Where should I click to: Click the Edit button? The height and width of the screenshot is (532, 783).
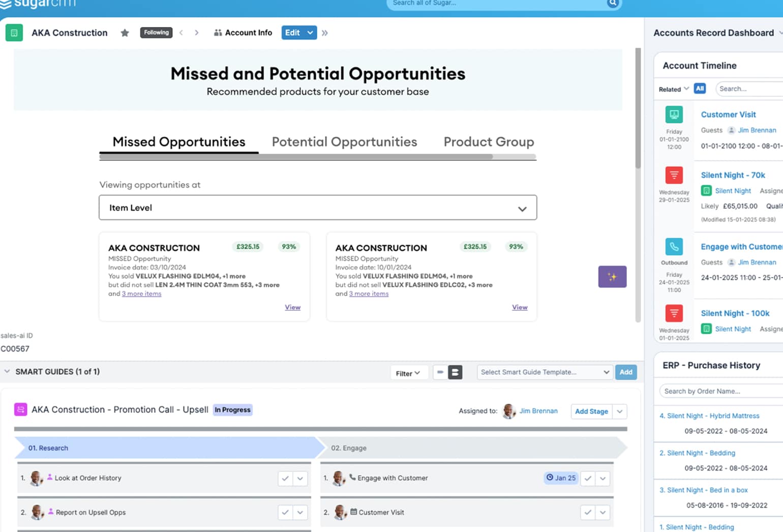click(x=292, y=33)
